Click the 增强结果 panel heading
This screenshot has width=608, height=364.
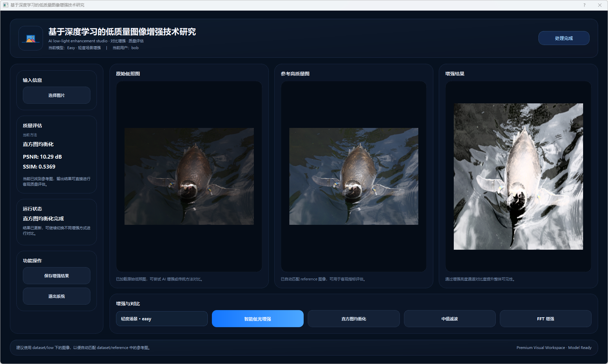[x=454, y=74]
